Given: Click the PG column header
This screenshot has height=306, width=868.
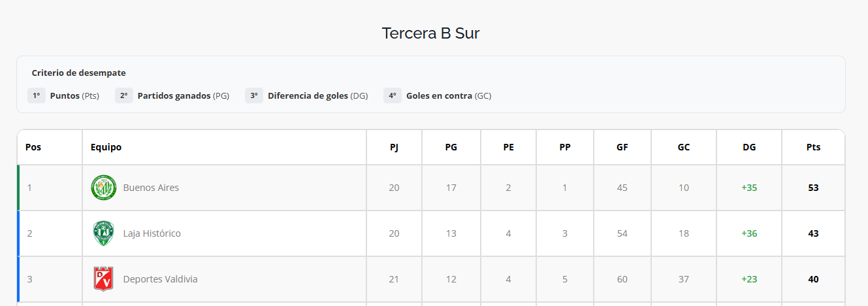Looking at the screenshot, I should [x=451, y=147].
